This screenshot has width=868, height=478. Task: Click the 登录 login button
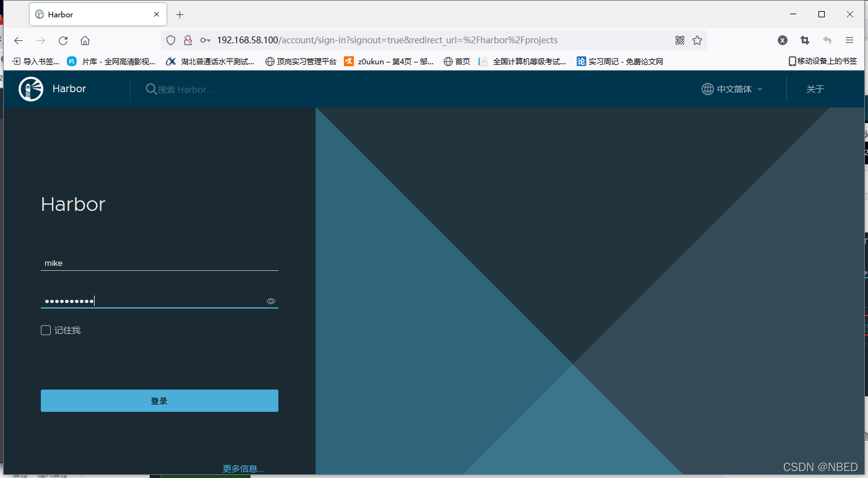coord(160,401)
